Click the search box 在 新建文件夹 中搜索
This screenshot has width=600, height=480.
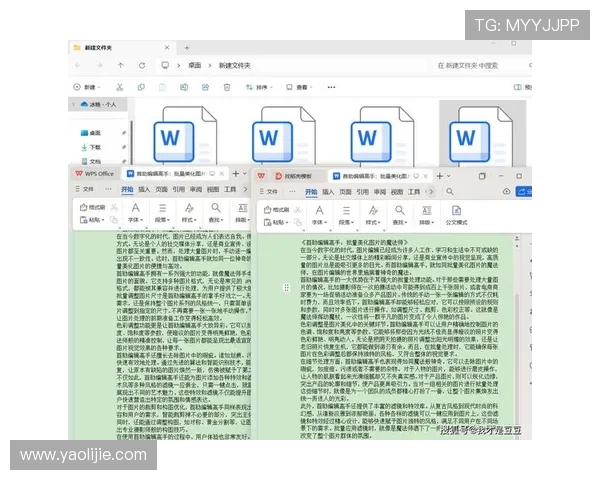click(480, 65)
